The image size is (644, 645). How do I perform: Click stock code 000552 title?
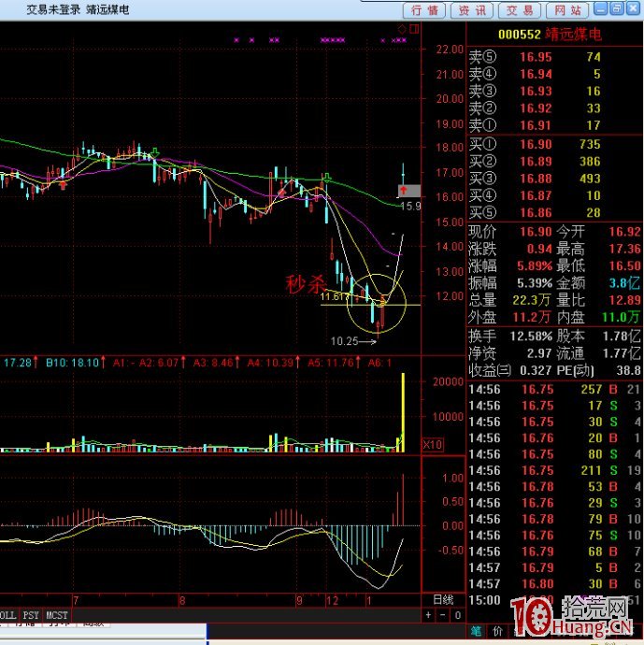point(519,35)
